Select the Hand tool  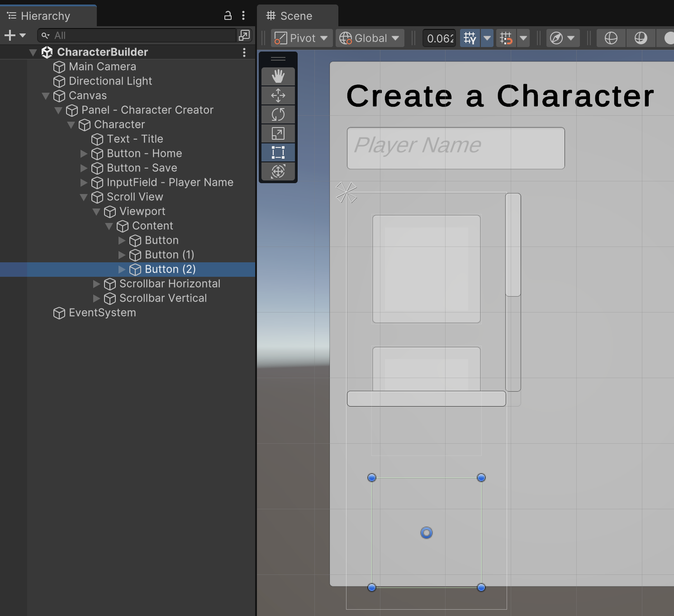[x=278, y=76]
